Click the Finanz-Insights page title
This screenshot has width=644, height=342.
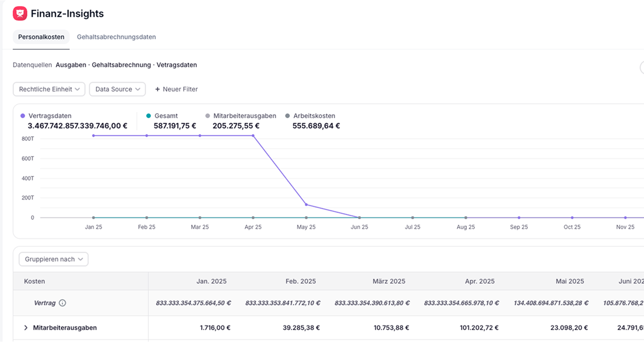(x=67, y=14)
